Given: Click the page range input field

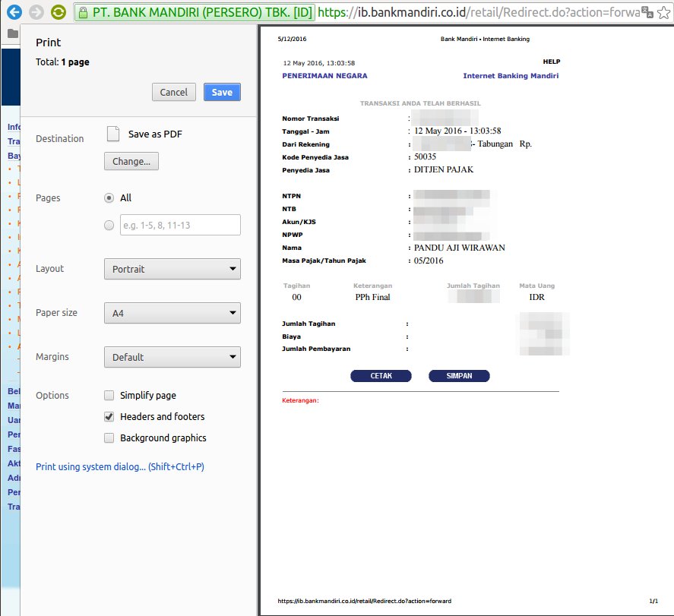Looking at the screenshot, I should [180, 225].
